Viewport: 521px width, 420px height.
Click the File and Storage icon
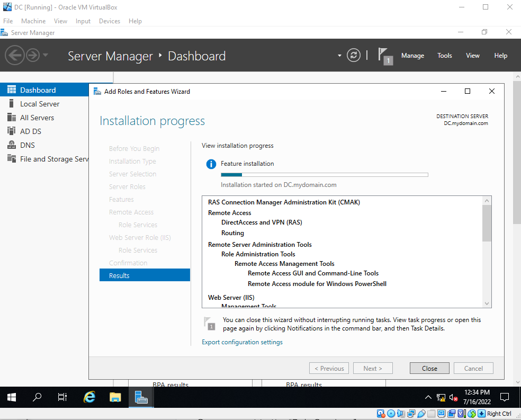pos(12,158)
